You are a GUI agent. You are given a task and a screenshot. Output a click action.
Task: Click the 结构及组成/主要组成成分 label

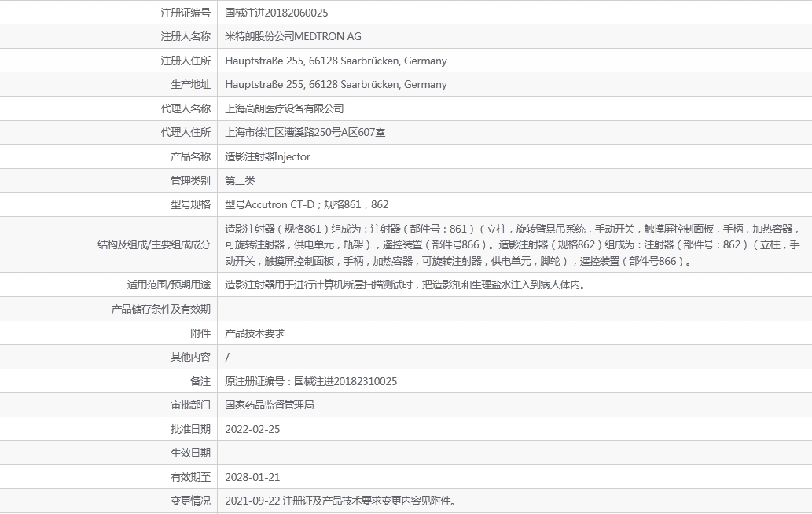pos(154,245)
